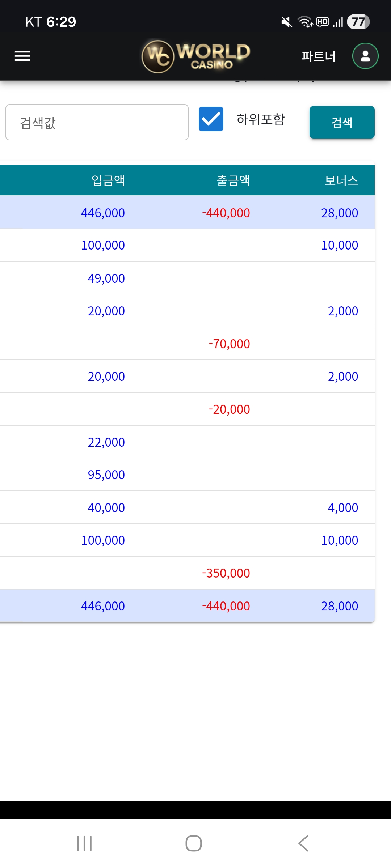This screenshot has width=391, height=868.
Task: Open Android recent apps button
Action: tap(84, 843)
